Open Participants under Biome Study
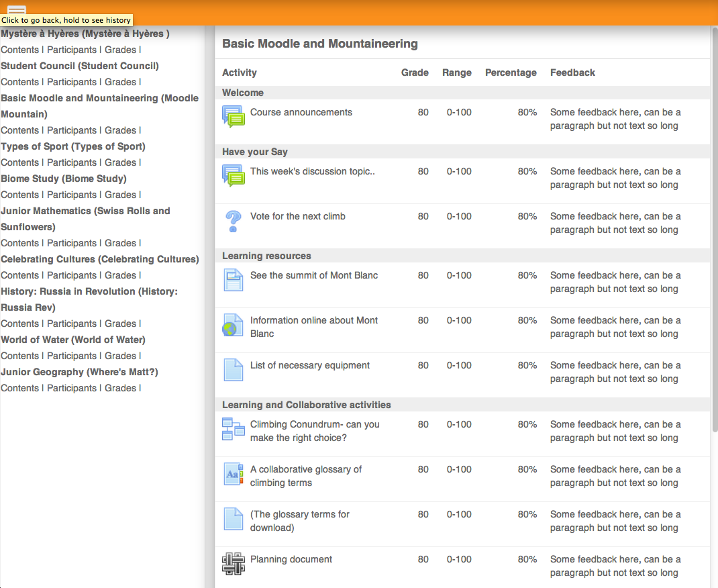 (72, 195)
